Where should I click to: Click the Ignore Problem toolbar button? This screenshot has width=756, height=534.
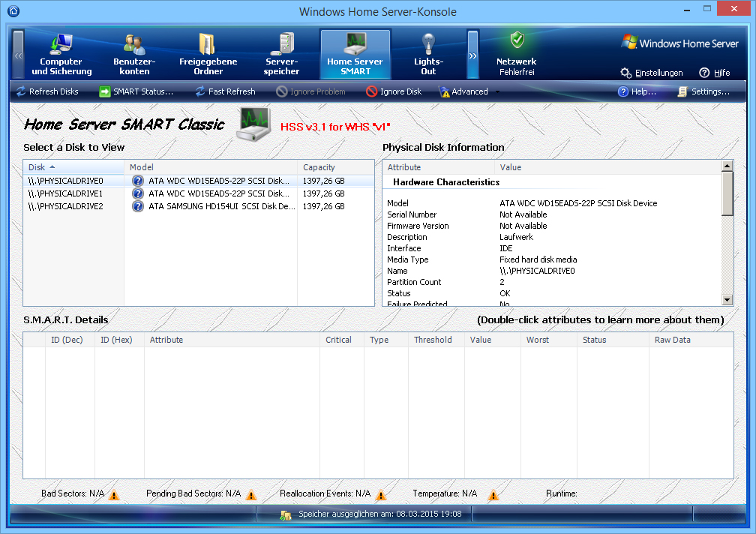pyautogui.click(x=310, y=91)
